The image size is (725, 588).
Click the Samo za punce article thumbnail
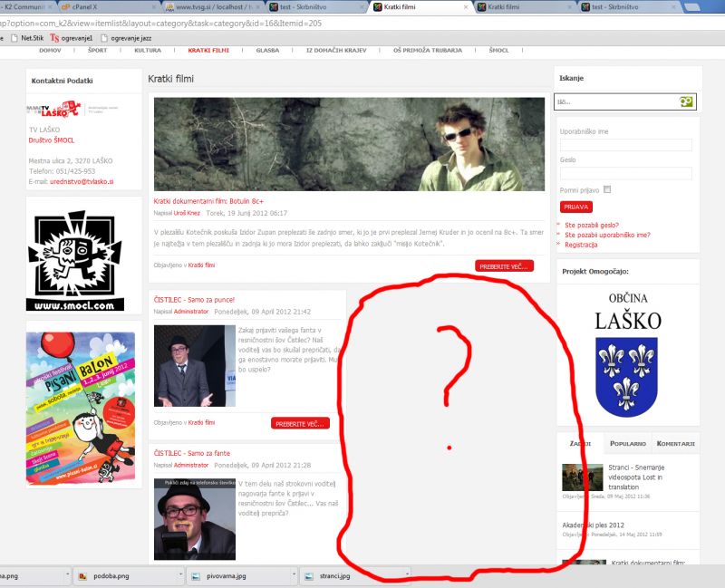click(x=195, y=366)
